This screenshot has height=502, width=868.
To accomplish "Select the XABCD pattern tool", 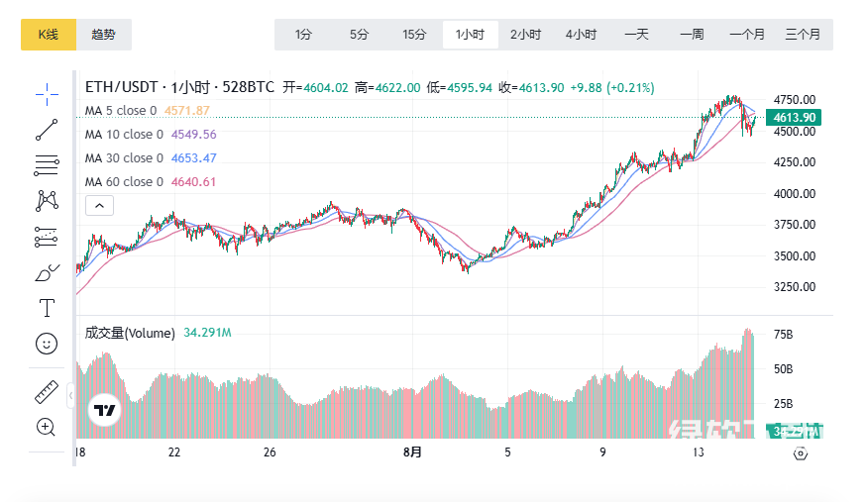I will [x=47, y=200].
